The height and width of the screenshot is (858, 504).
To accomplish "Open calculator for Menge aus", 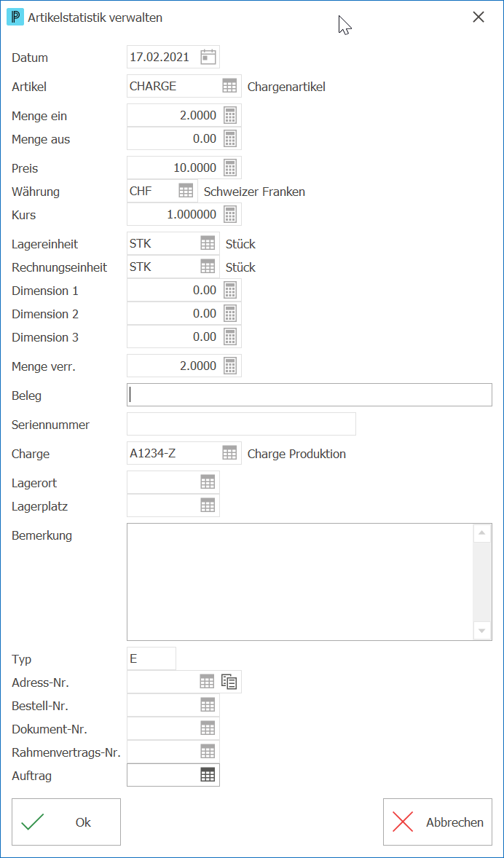I will coord(230,138).
